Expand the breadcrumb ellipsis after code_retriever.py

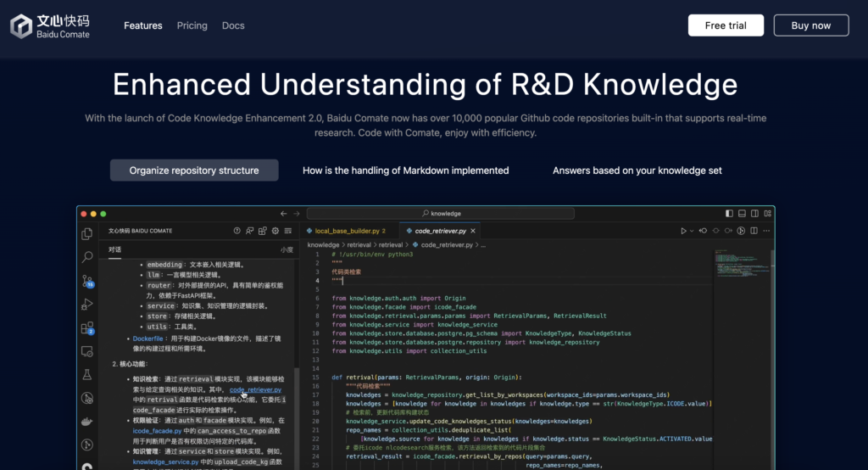(483, 245)
